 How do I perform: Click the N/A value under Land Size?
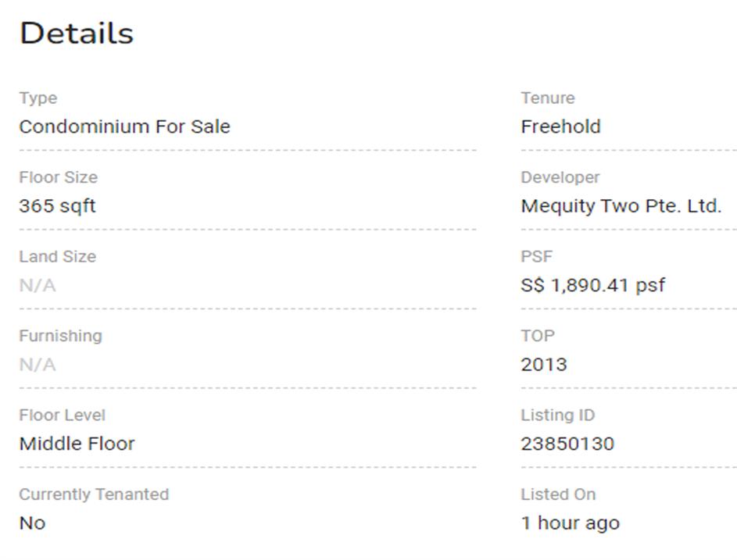(x=38, y=285)
